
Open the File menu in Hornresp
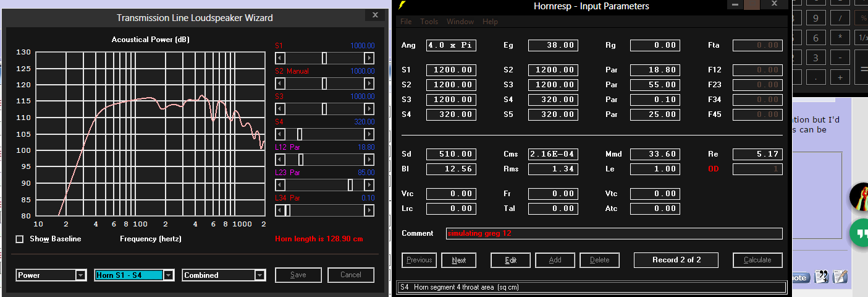click(x=406, y=22)
